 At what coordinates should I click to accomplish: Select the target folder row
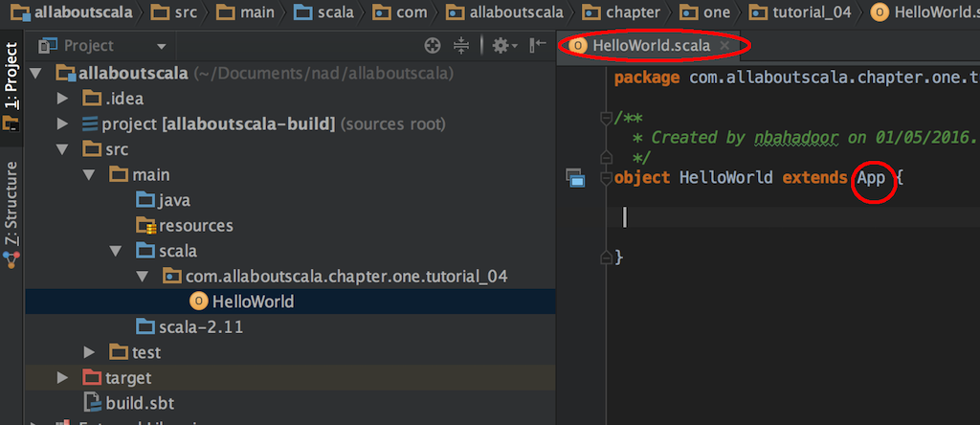[290, 377]
